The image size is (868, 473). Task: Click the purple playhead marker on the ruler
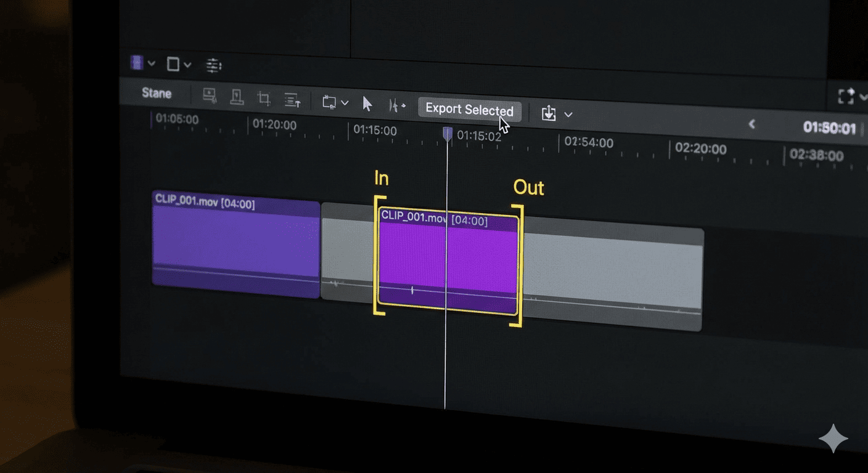click(448, 134)
